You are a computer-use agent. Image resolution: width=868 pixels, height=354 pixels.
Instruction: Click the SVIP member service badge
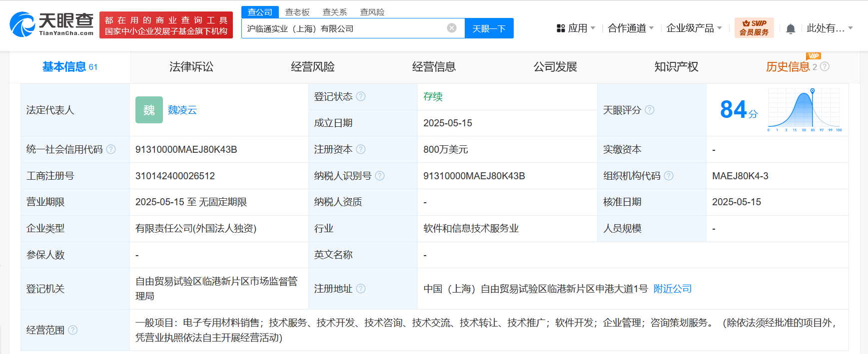754,28
